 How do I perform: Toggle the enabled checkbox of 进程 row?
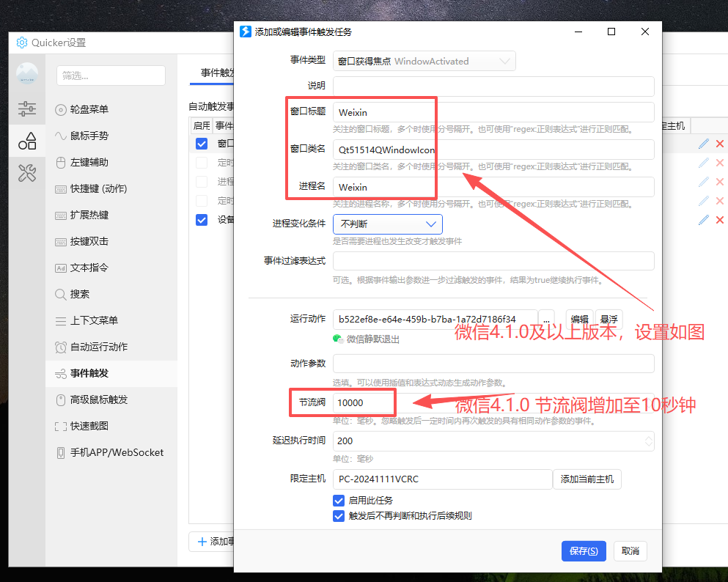click(x=202, y=182)
